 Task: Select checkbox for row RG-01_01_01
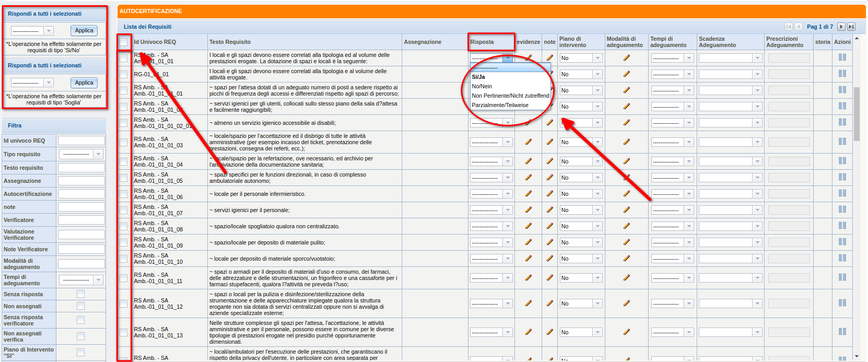click(x=123, y=74)
